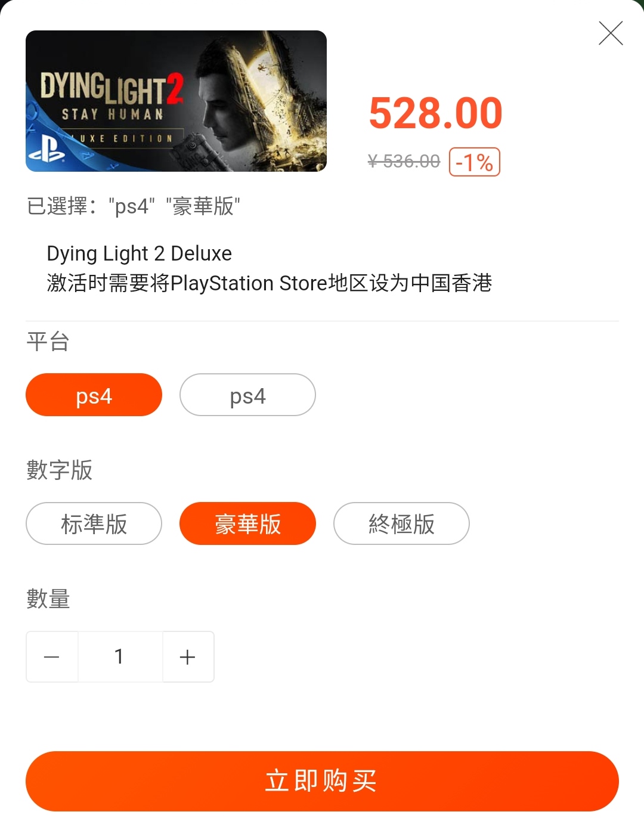Increase quantity with the plus button
This screenshot has height=818, width=644.
click(x=188, y=656)
